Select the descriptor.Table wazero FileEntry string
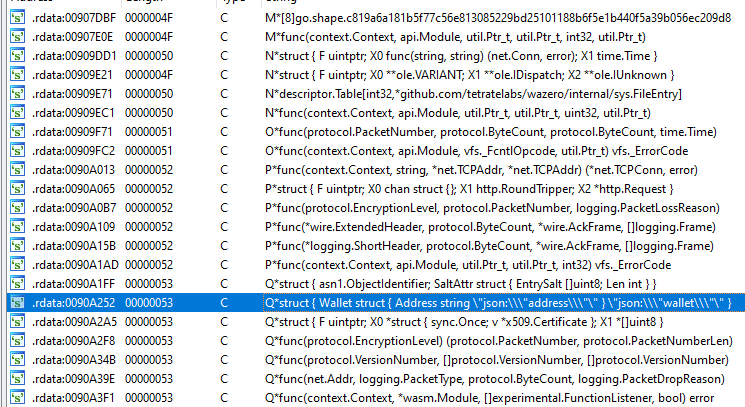 pos(473,94)
